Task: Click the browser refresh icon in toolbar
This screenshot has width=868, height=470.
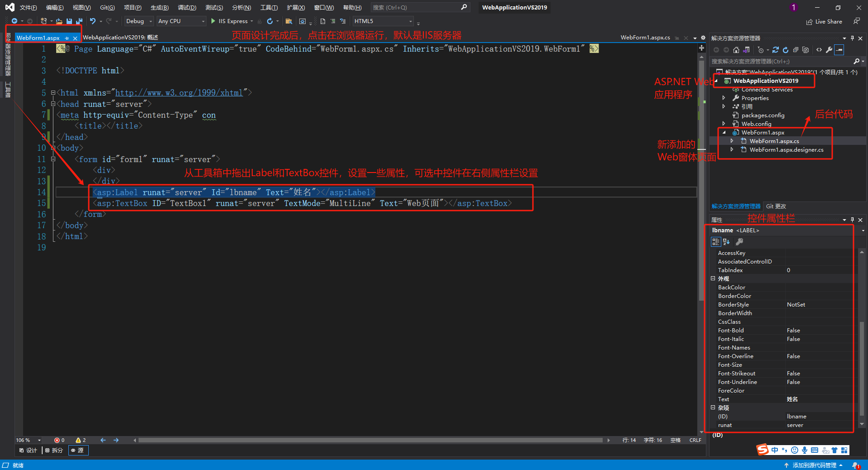Action: [270, 21]
